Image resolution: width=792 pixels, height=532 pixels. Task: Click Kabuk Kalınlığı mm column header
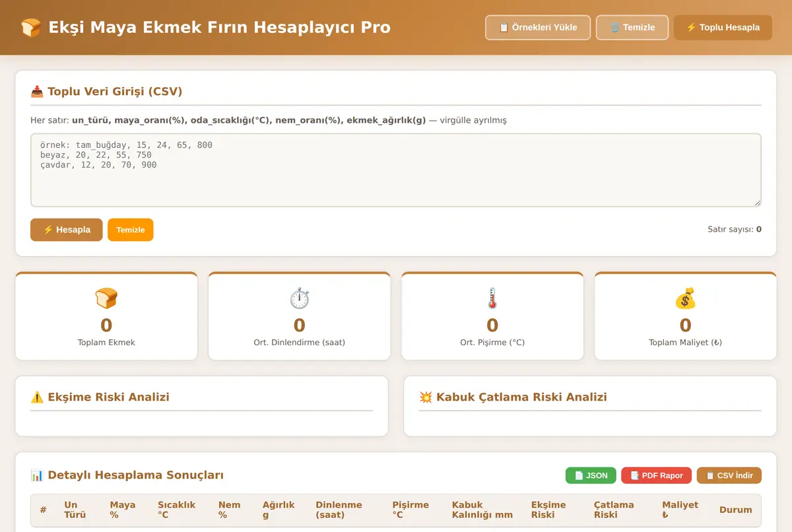tap(482, 510)
